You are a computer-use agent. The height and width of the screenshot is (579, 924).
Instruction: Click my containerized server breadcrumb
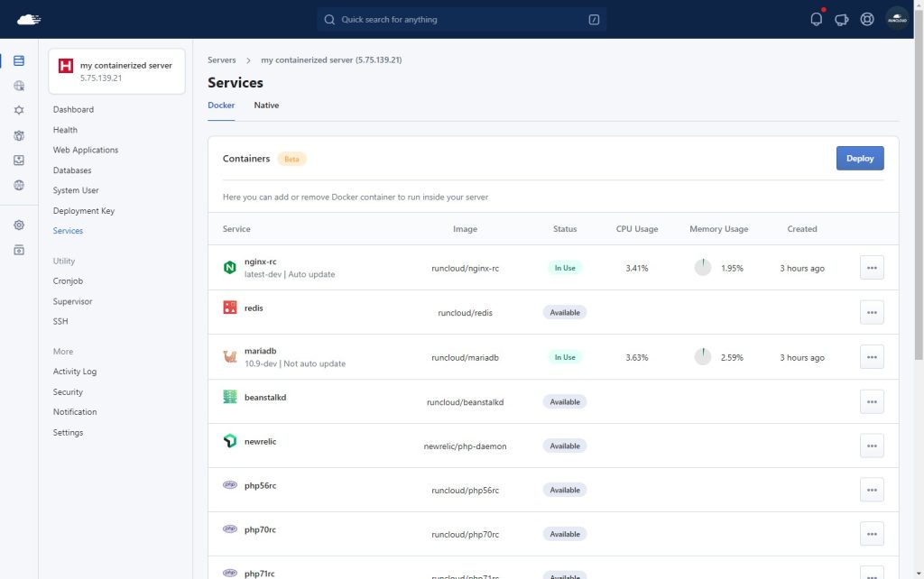(x=331, y=60)
